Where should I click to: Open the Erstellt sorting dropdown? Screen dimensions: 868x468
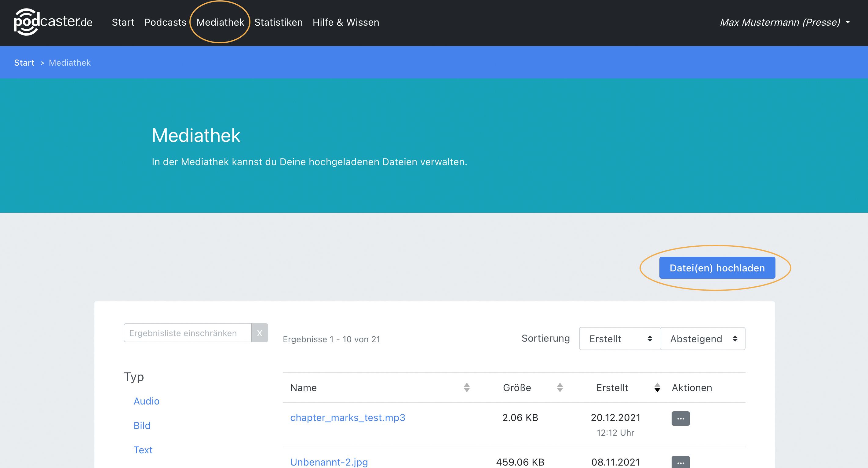619,338
